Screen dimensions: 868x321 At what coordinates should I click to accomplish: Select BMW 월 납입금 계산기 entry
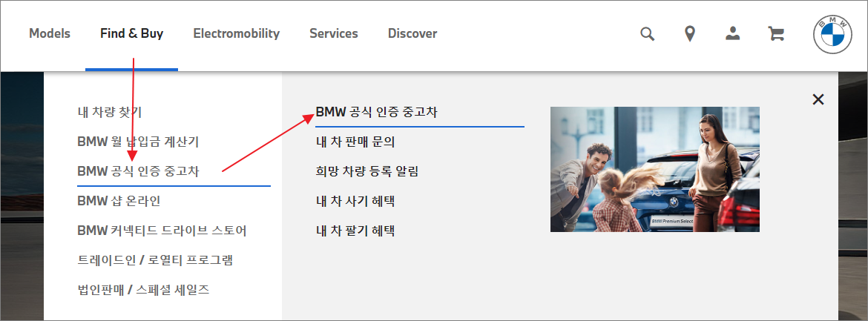(x=138, y=142)
